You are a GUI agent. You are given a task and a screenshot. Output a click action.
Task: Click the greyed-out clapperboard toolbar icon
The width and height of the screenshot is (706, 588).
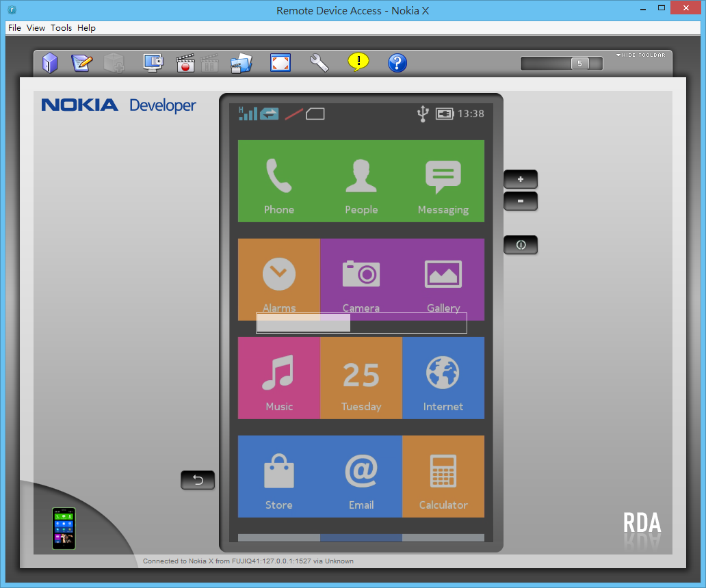209,62
